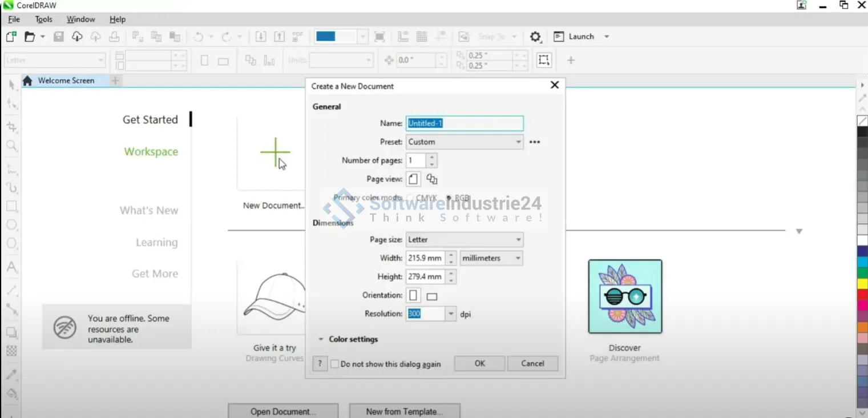868x418 pixels.
Task: Click the Options gear icon in toolbar
Action: tap(535, 37)
